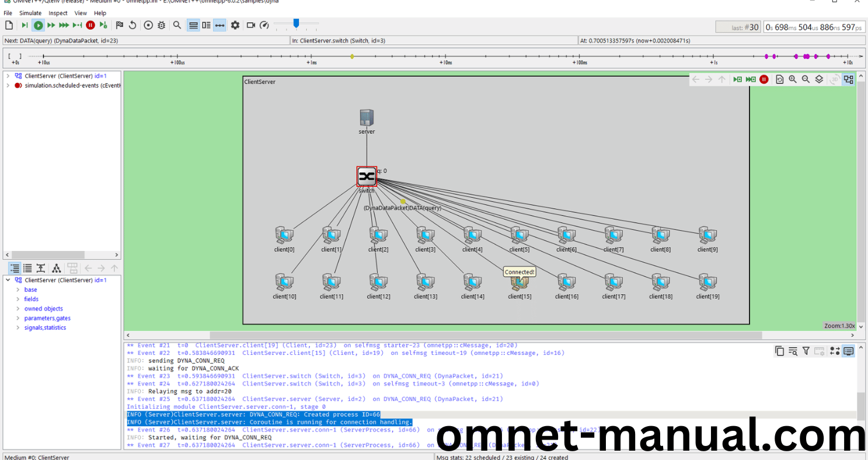Open simulation Preferences gear icon
868x460 pixels.
pos(235,25)
